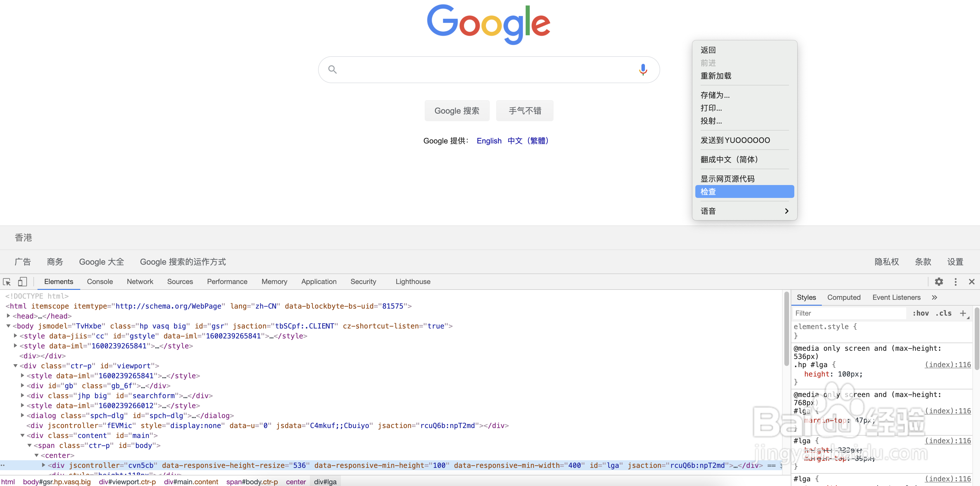Click the Styles Filter field
The height and width of the screenshot is (486, 980).
click(x=850, y=313)
